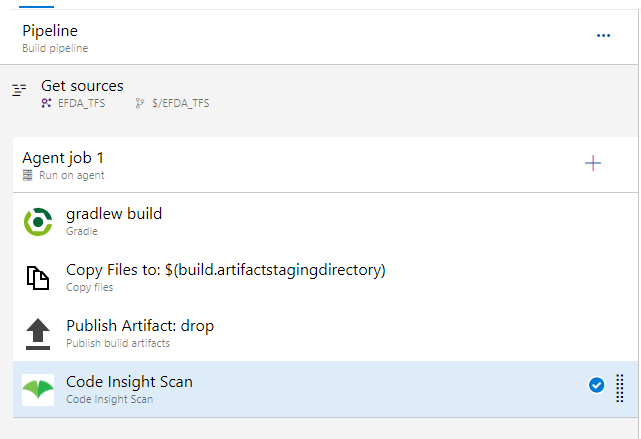
Task: Click the Publish Artifact upload arrow icon
Action: point(38,333)
